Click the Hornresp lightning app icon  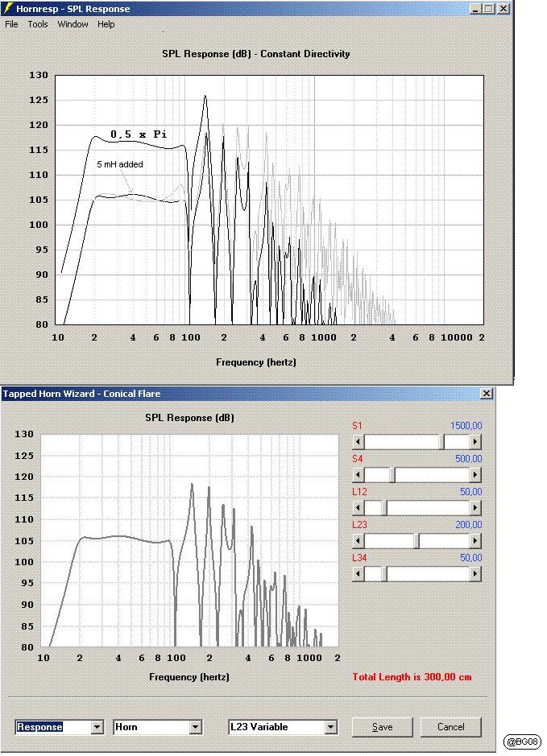[8, 8]
